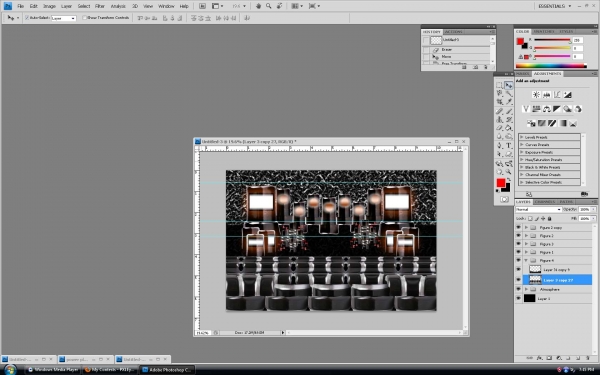Select the Move tool in the toolbox
This screenshot has width=600, height=375.
point(509,85)
